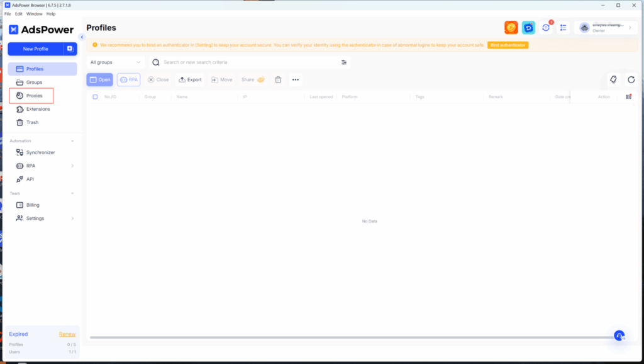Click the Move toolbar button
Viewport: 644px width, 364px height.
[222, 80]
